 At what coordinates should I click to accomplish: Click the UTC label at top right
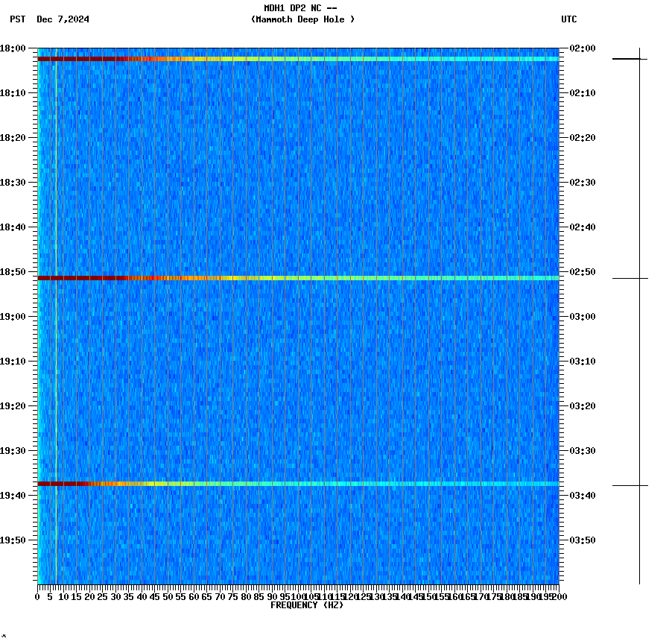pyautogui.click(x=570, y=20)
